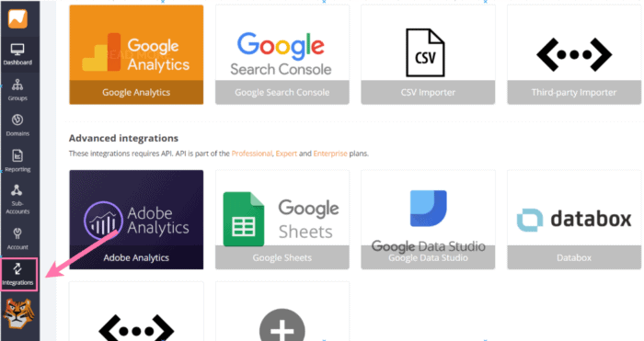
Task: Select the Google Sheets integration
Action: [282, 220]
